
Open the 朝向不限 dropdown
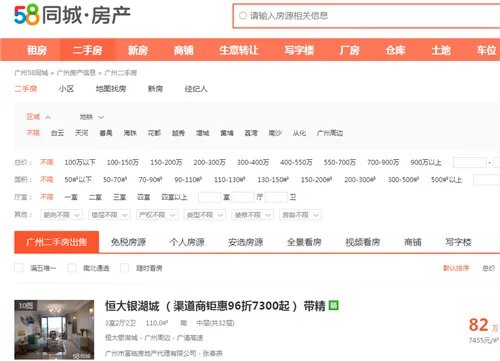coord(61,215)
